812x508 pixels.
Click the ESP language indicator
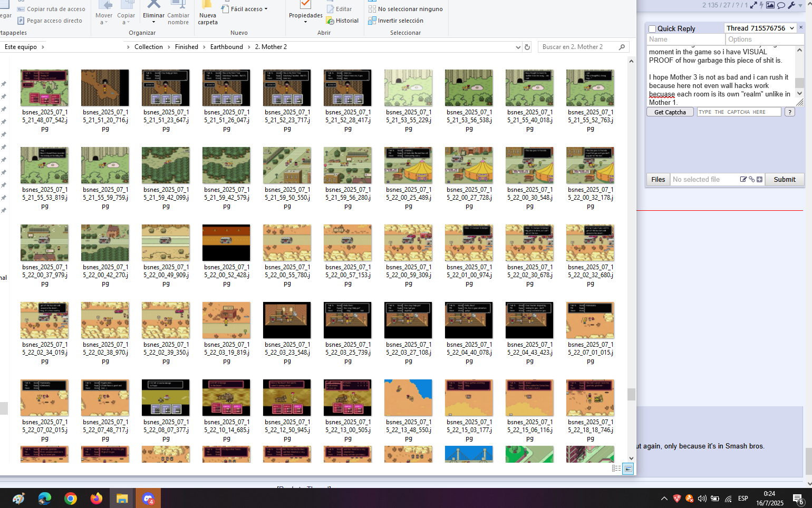[743, 499]
